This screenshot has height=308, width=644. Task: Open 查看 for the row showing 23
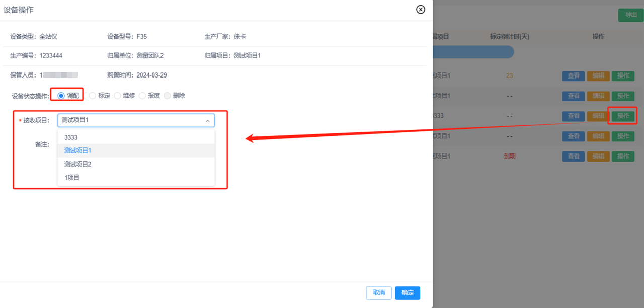[x=573, y=76]
